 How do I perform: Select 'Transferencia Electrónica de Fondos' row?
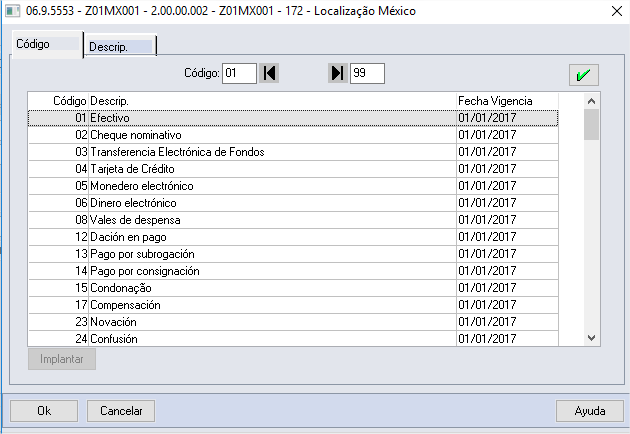[x=293, y=152]
